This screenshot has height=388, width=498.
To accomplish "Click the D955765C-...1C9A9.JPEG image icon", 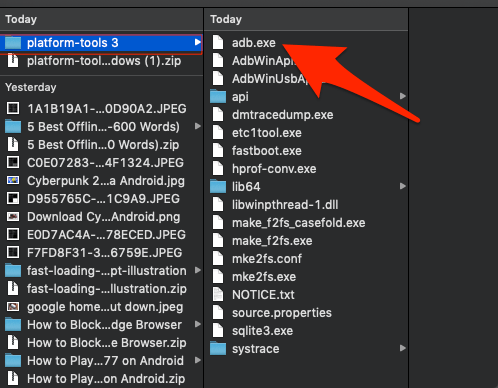I will (13, 199).
